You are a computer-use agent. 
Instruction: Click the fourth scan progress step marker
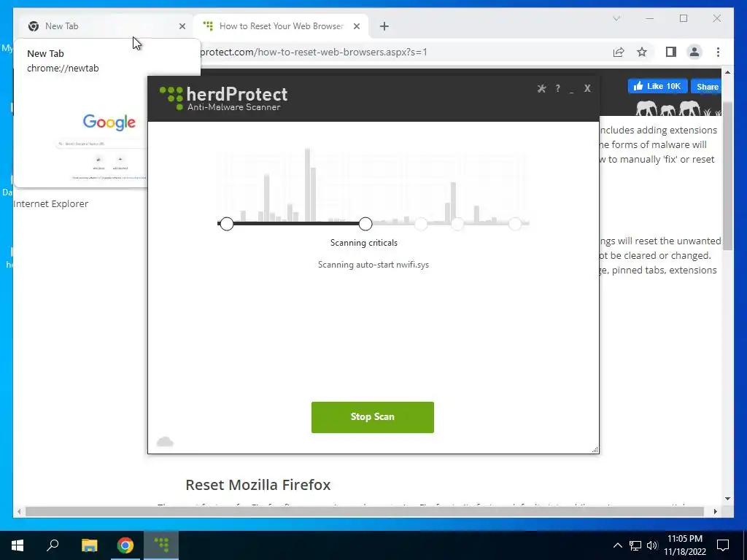457,223
